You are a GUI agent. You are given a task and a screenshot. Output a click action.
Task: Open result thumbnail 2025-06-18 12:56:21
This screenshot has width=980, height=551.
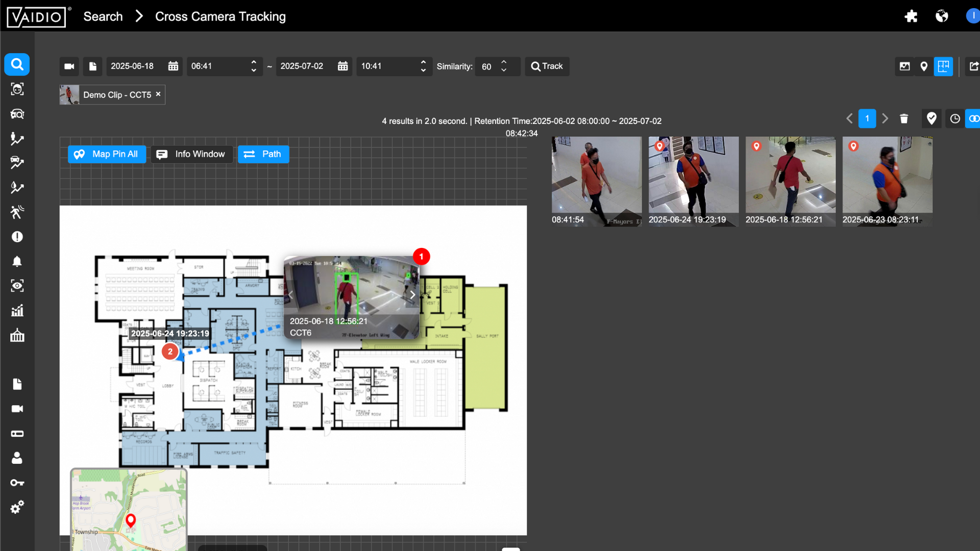[791, 181]
